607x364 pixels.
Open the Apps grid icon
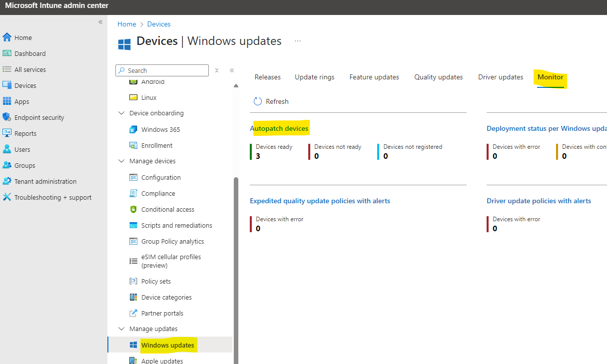coord(7,101)
